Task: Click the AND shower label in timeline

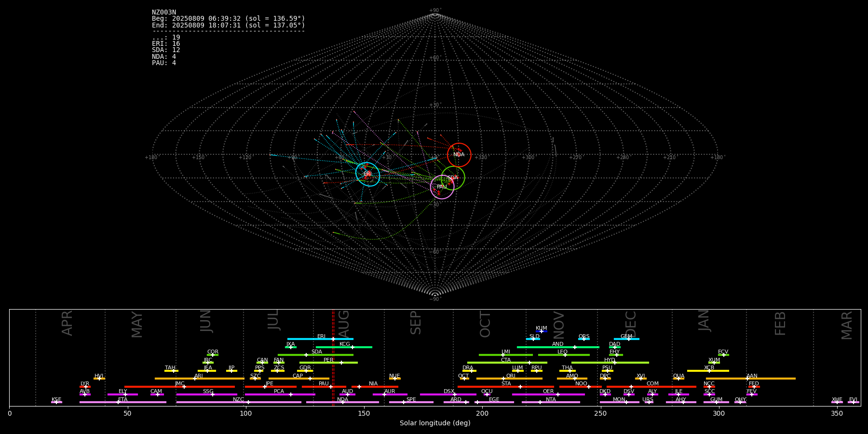Action: [558, 344]
